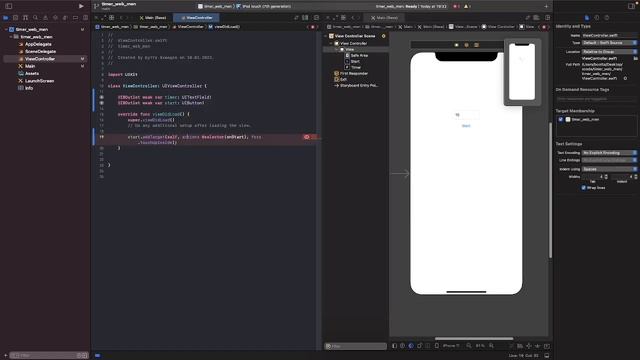The image size is (640, 360).
Task: Collapse View Controller Scene in outline
Action: [326, 36]
